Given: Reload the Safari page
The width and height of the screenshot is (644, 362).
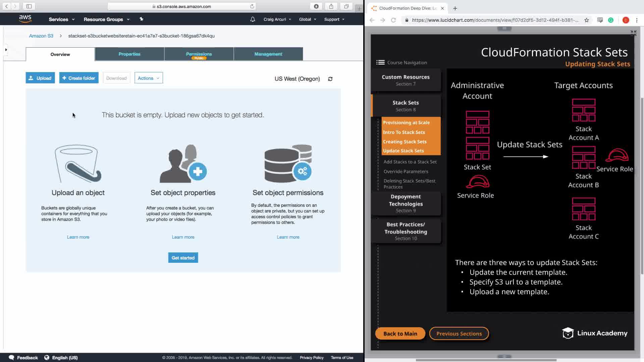Looking at the screenshot, I should click(x=252, y=6).
